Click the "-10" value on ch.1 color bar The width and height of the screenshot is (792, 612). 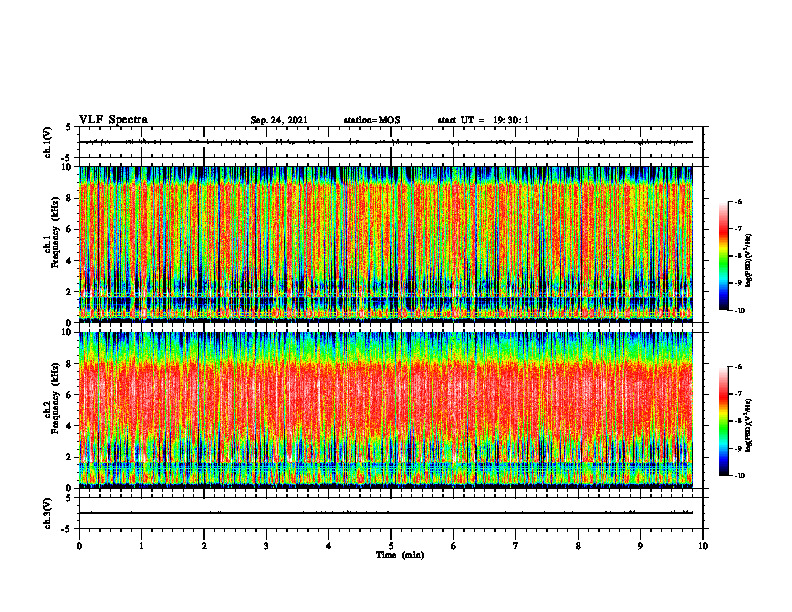click(x=739, y=311)
